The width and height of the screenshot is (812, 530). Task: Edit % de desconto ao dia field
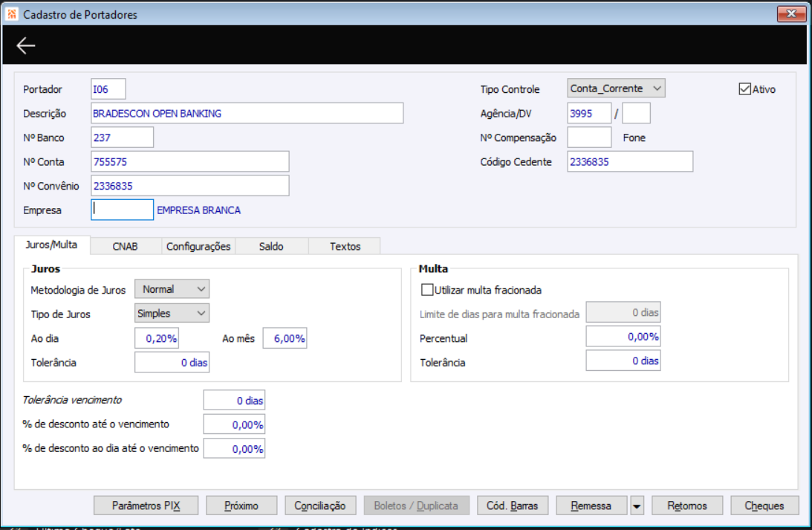click(x=234, y=449)
